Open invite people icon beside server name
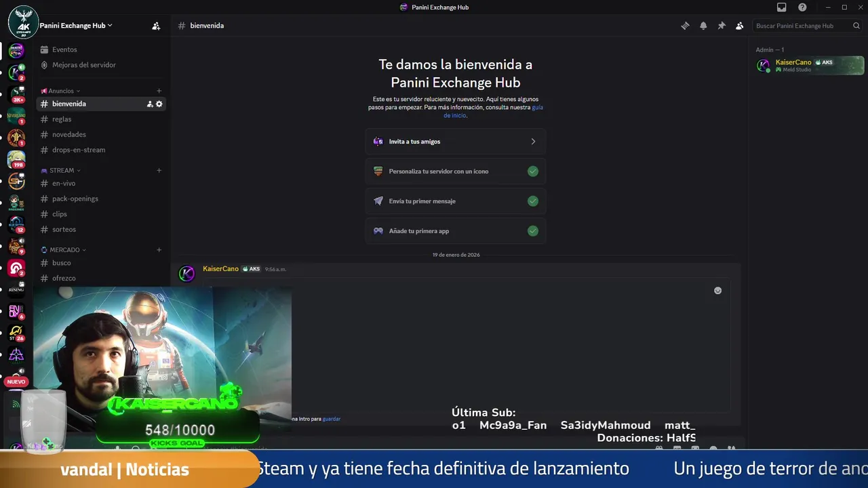Image resolution: width=868 pixels, height=488 pixels. (x=156, y=26)
